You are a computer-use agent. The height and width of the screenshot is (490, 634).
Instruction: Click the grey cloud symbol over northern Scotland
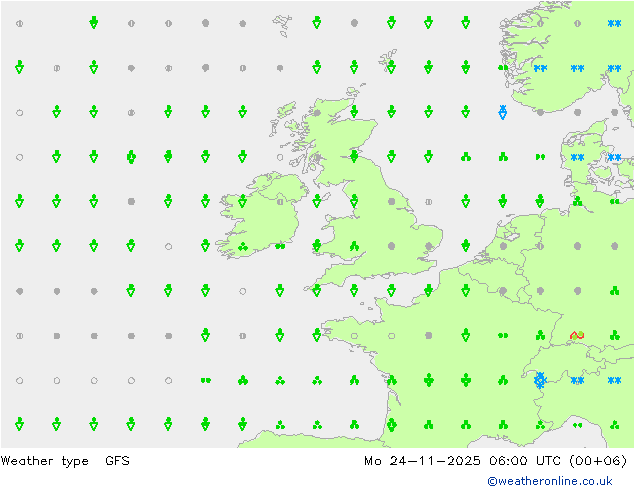click(317, 112)
